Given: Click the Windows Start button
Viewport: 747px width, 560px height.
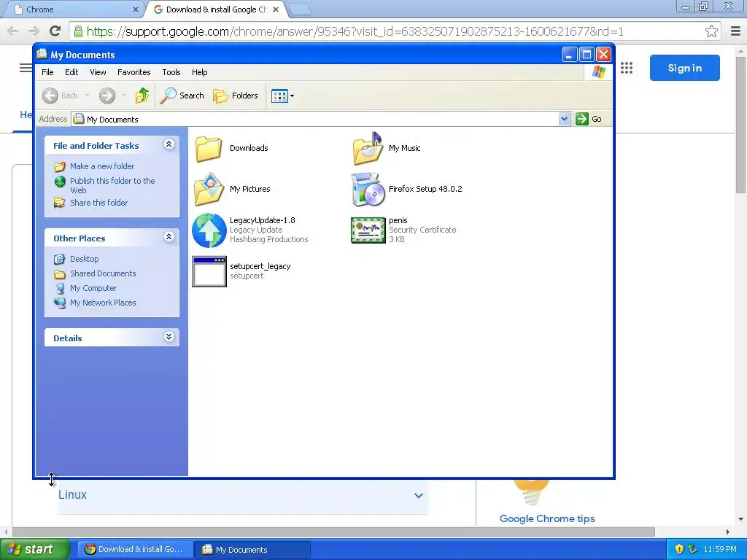Looking at the screenshot, I should click(34, 549).
